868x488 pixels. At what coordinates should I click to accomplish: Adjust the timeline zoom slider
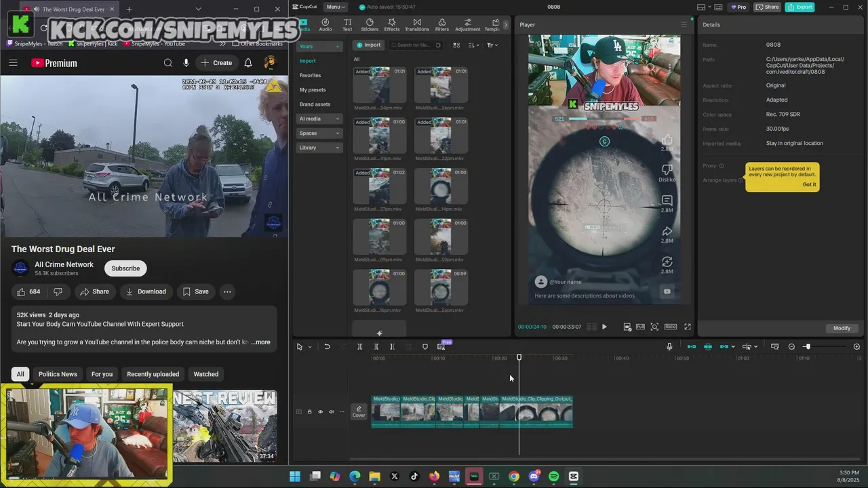click(x=808, y=346)
